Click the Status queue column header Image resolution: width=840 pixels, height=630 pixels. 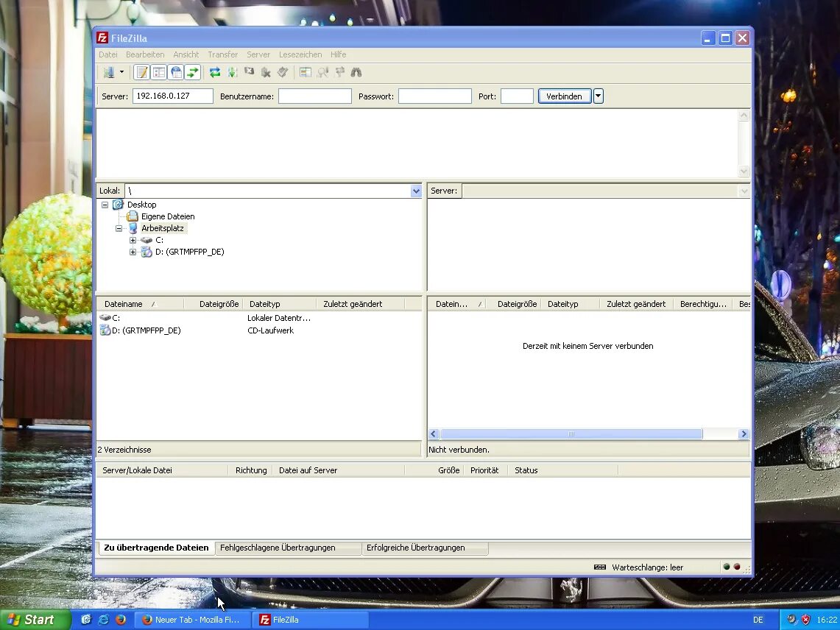pos(563,470)
